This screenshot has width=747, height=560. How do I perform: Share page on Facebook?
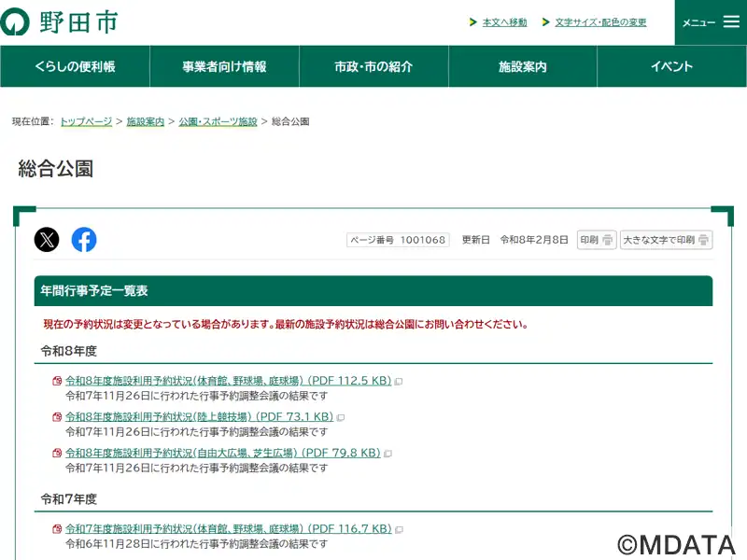click(84, 240)
